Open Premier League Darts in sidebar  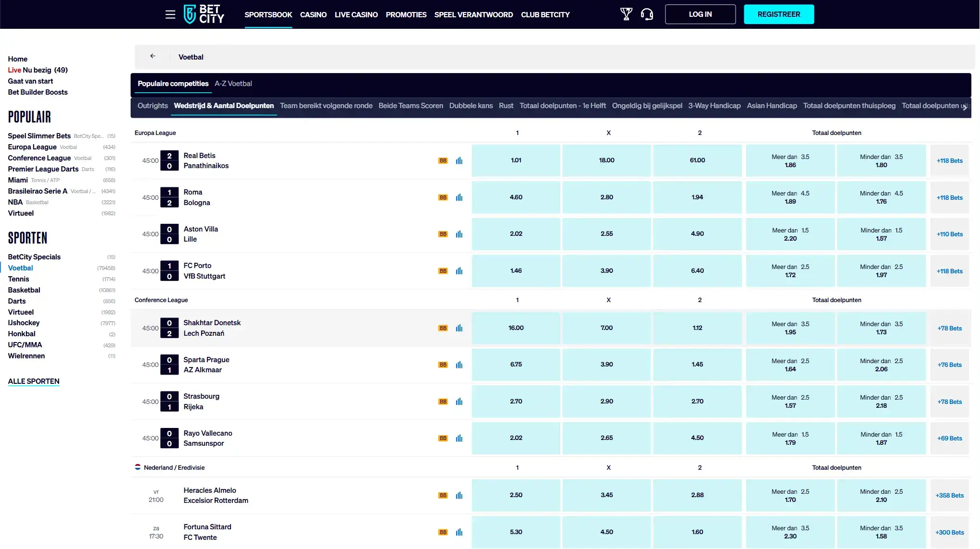click(43, 169)
